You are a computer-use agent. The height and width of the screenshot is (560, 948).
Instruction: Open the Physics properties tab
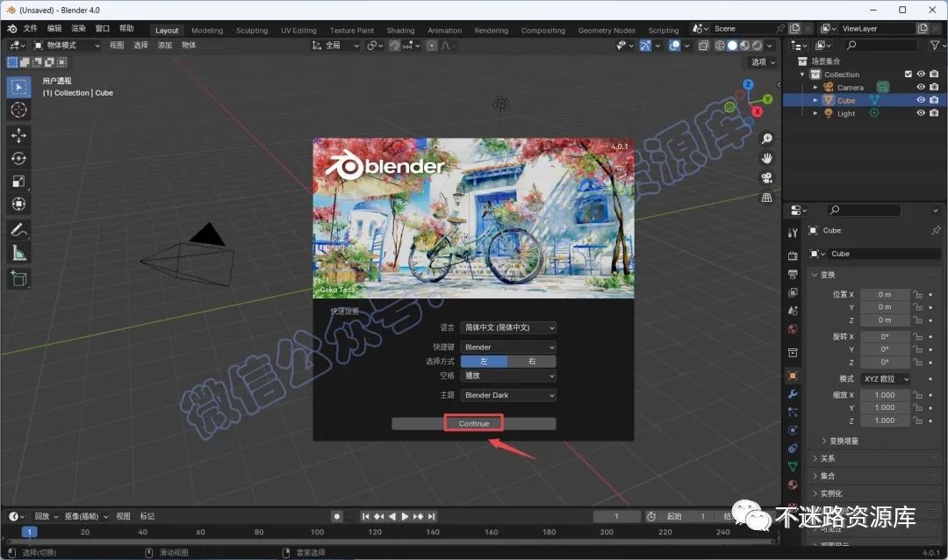point(793,431)
